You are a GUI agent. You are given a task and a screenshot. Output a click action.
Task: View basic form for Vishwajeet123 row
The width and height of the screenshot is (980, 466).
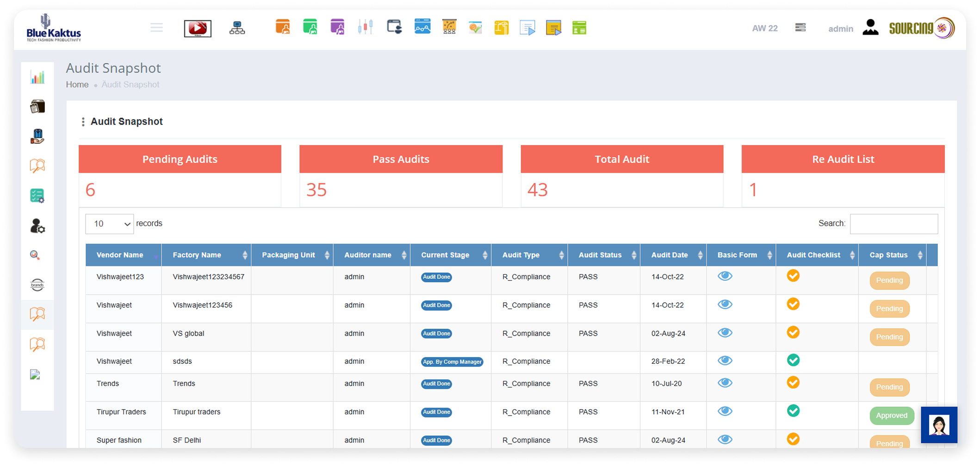(x=725, y=276)
